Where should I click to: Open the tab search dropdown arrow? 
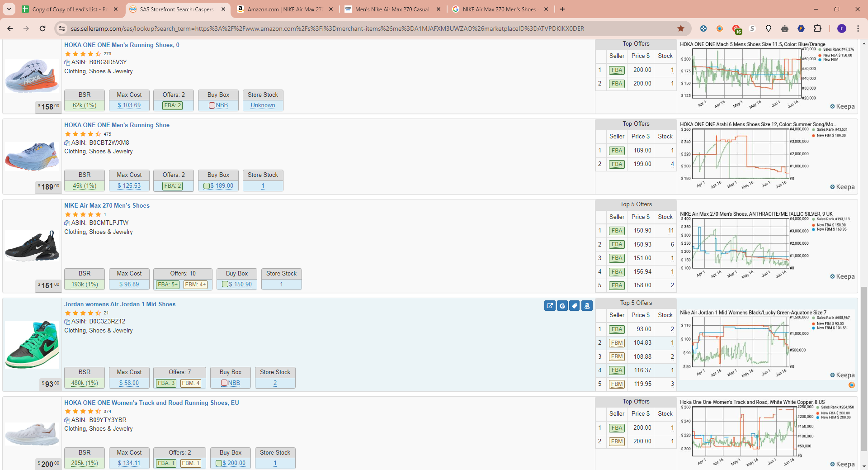click(9, 9)
